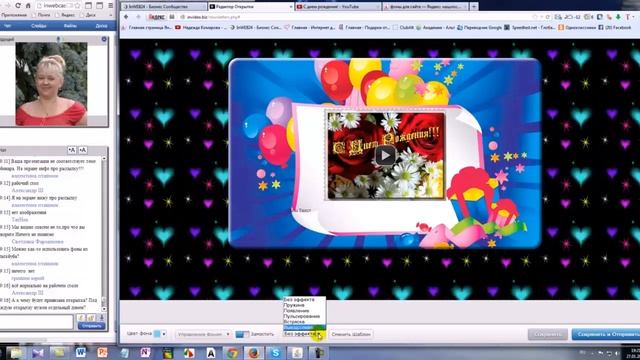Play the birthday video in the card

[x=385, y=156]
